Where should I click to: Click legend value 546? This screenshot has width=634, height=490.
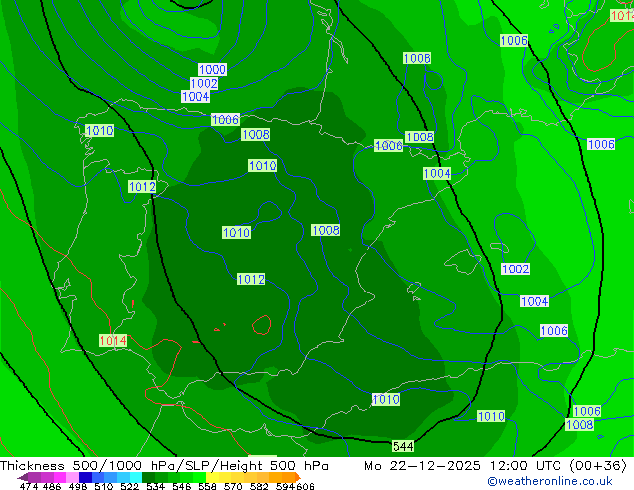(x=181, y=486)
